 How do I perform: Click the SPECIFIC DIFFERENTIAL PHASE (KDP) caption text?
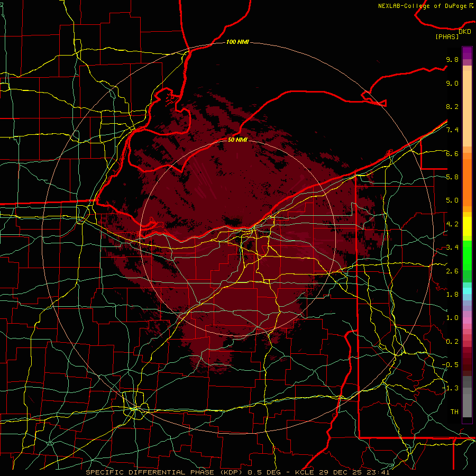click(164, 472)
